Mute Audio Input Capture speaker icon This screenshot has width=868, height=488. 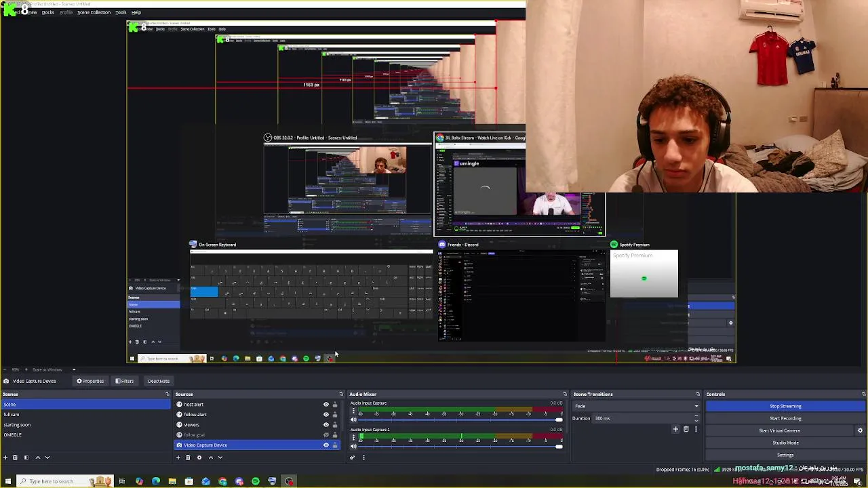[x=353, y=420]
